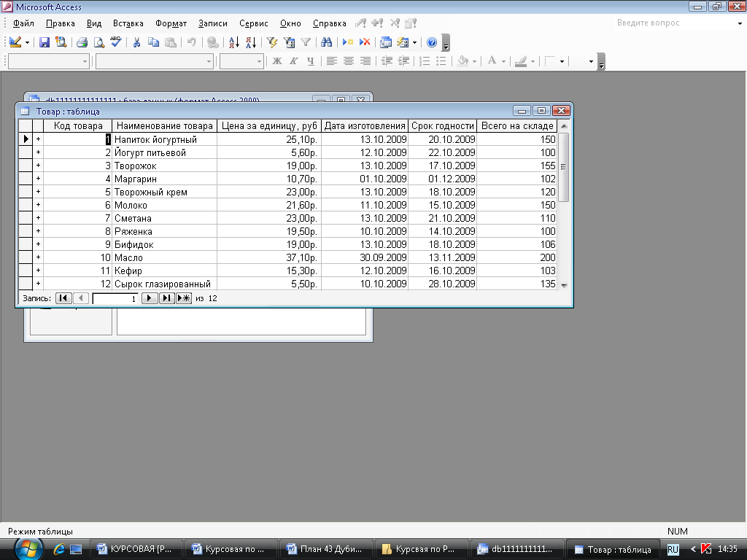Toggle italic formatting (К) button
This screenshot has height=560, width=747.
(294, 61)
